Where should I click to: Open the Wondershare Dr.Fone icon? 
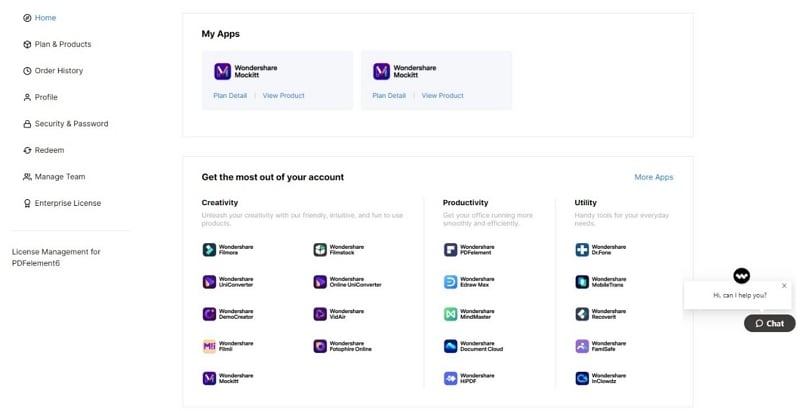582,250
